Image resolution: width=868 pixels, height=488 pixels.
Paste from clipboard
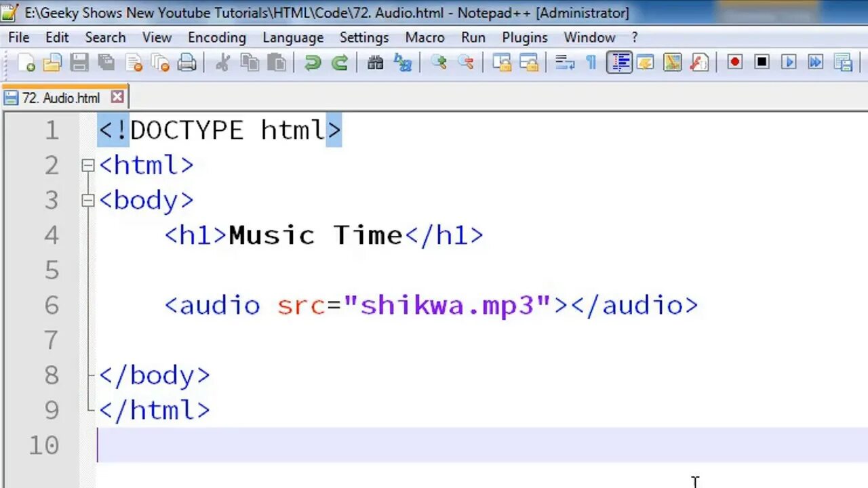click(277, 62)
